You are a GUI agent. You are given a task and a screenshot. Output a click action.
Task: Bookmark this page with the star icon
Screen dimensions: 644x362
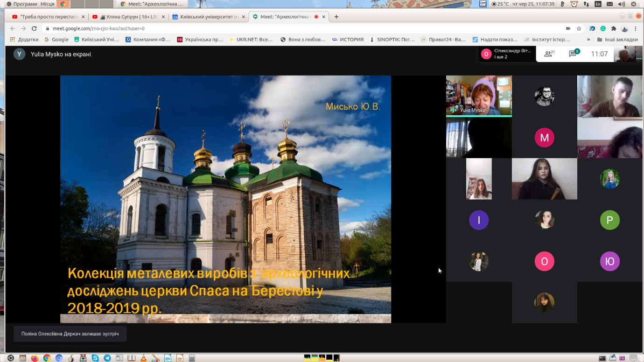point(579,28)
